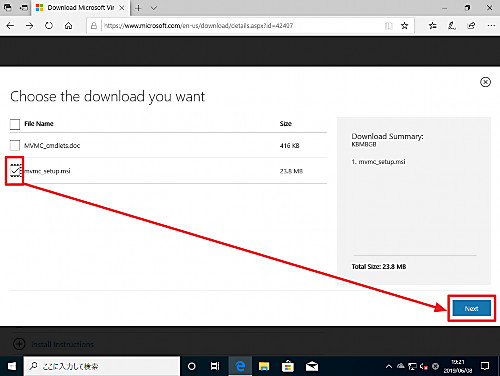This screenshot has width=500, height=376.
Task: Click the taskbar search box
Action: tap(102, 366)
